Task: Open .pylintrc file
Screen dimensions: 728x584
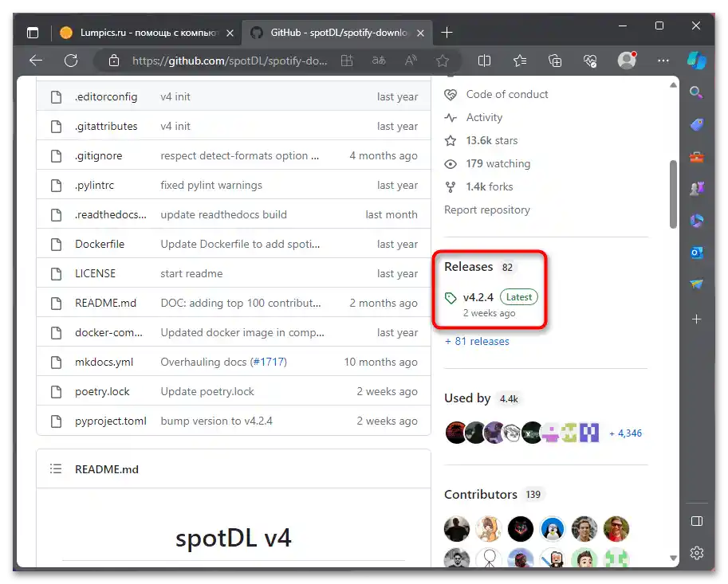Action: [94, 185]
